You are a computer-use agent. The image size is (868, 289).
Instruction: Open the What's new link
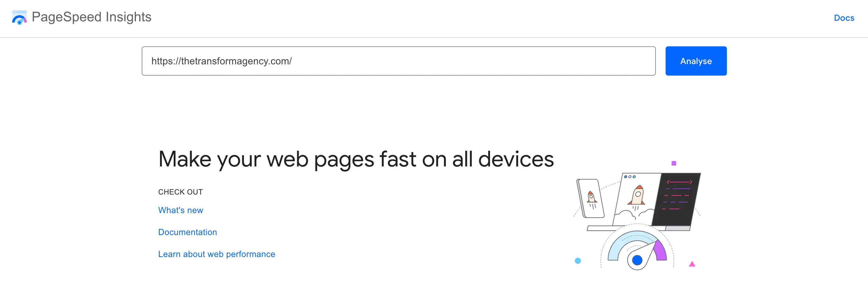pyautogui.click(x=181, y=210)
